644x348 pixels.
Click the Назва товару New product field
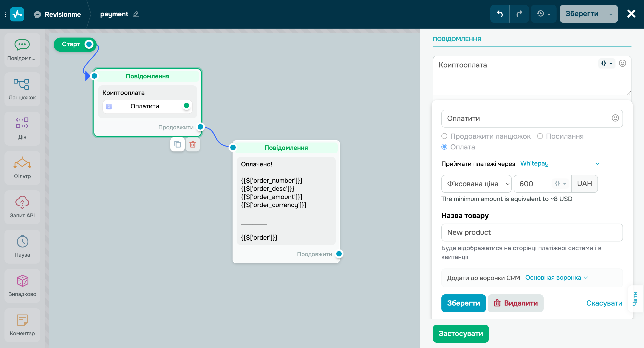tap(532, 232)
